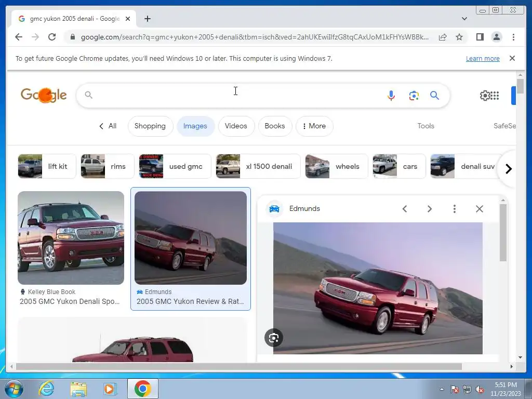
Task: Click the page horizontal scrollbar
Action: 239,366
